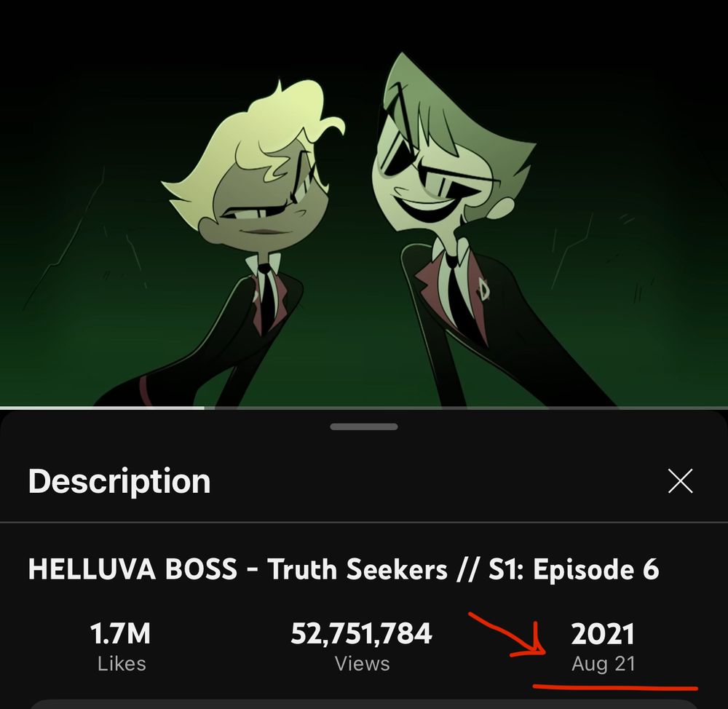Tap the description sheet drag handle
Image resolution: width=728 pixels, height=709 pixels.
364,427
